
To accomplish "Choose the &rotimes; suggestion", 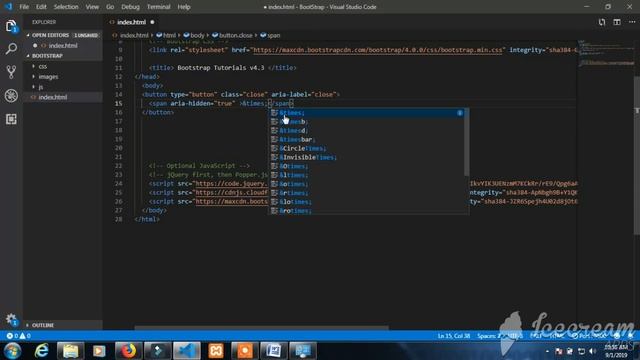I will coord(368,211).
